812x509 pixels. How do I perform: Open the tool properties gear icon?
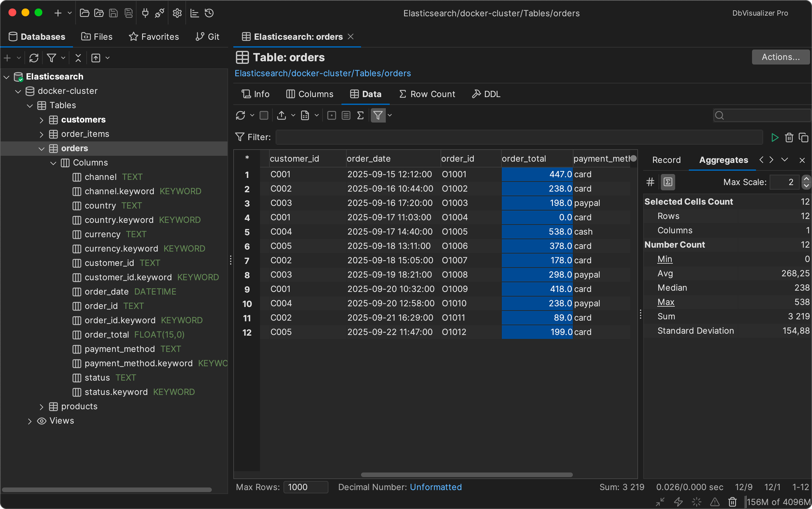tap(177, 13)
